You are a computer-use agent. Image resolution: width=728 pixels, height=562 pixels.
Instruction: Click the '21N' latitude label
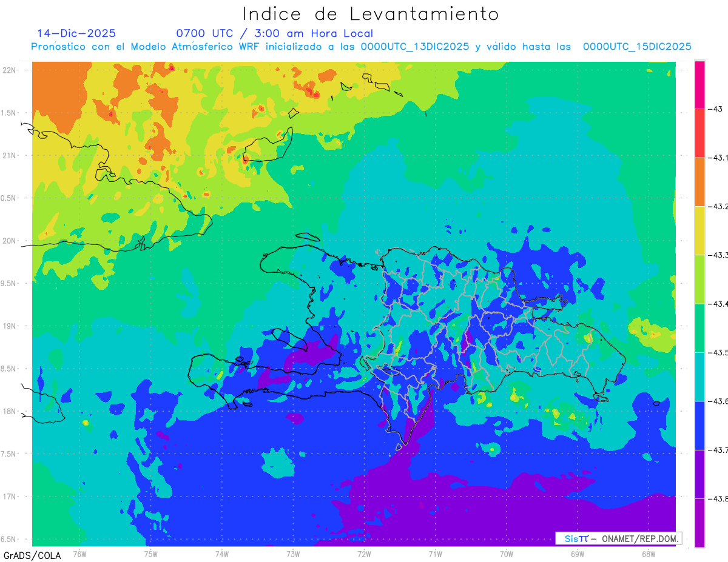[10, 155]
